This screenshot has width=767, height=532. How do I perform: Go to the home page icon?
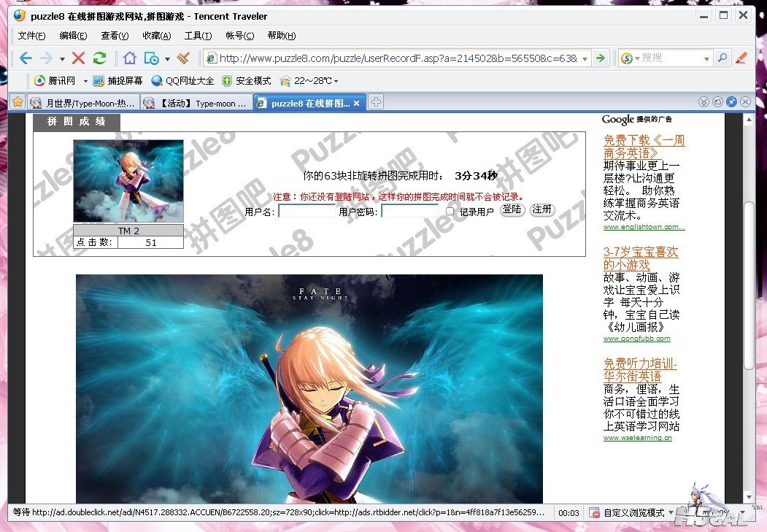(x=130, y=58)
